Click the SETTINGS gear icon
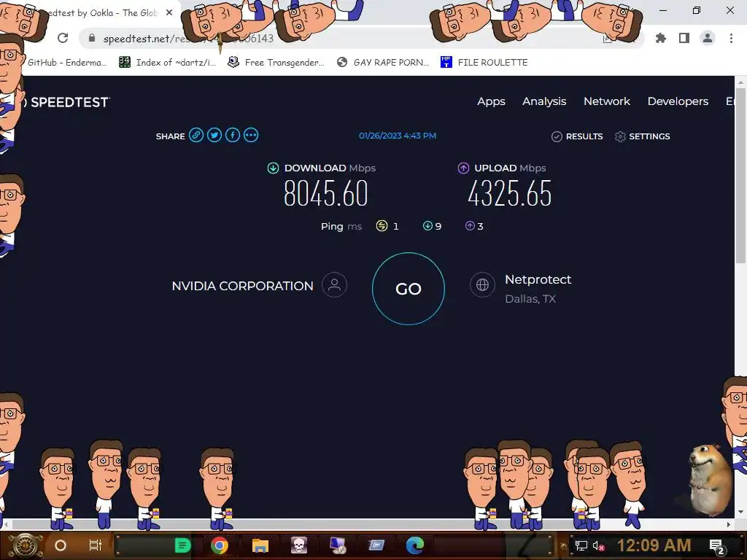Viewport: 747px width, 560px height. (x=620, y=136)
